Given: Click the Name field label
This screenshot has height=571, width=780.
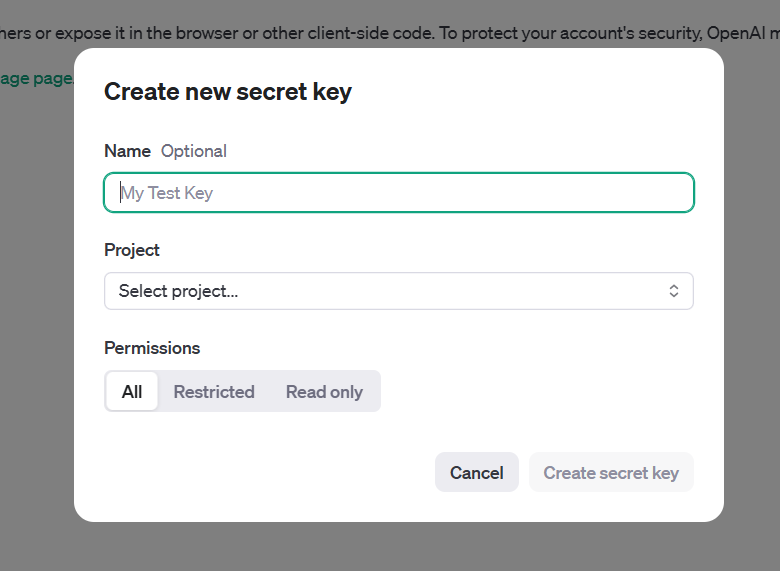Looking at the screenshot, I should (x=127, y=151).
